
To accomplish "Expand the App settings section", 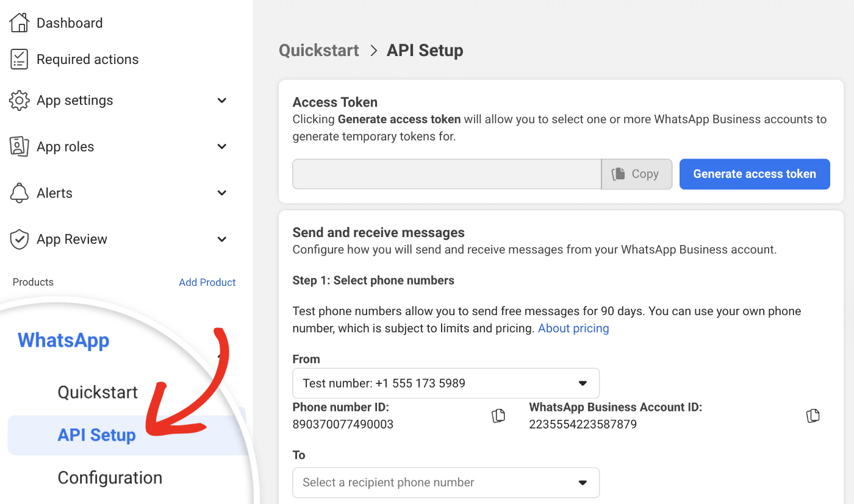I will pyautogui.click(x=221, y=100).
